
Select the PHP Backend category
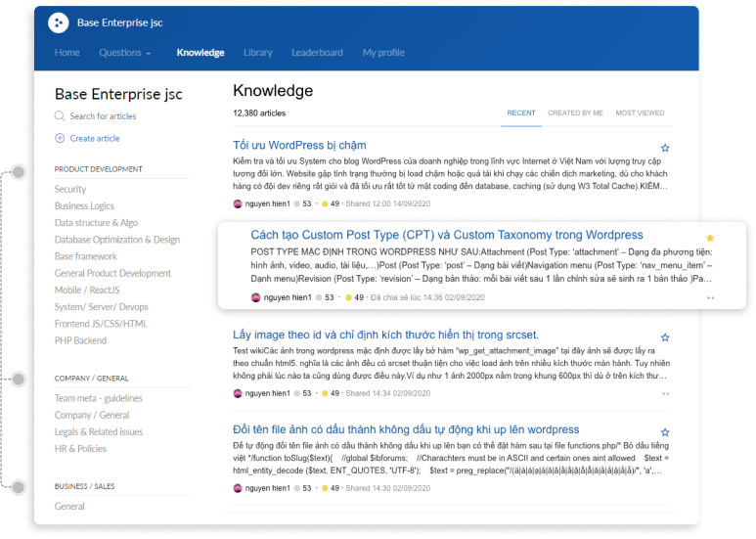pyautogui.click(x=80, y=340)
